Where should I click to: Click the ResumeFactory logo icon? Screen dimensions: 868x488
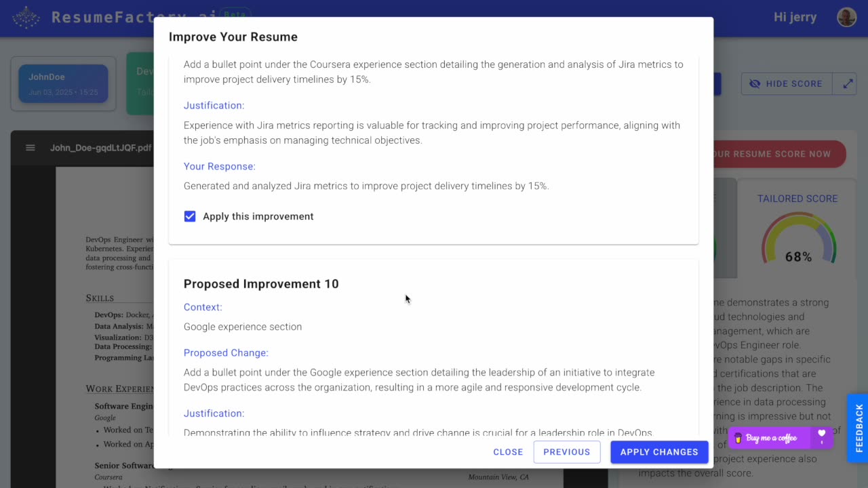click(26, 17)
